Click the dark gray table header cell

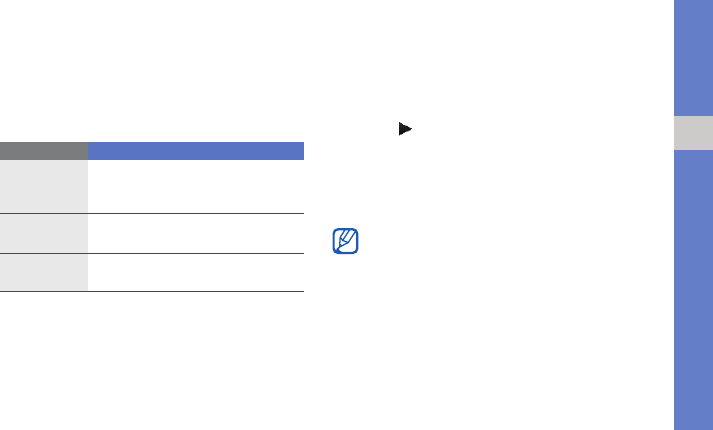point(44,150)
